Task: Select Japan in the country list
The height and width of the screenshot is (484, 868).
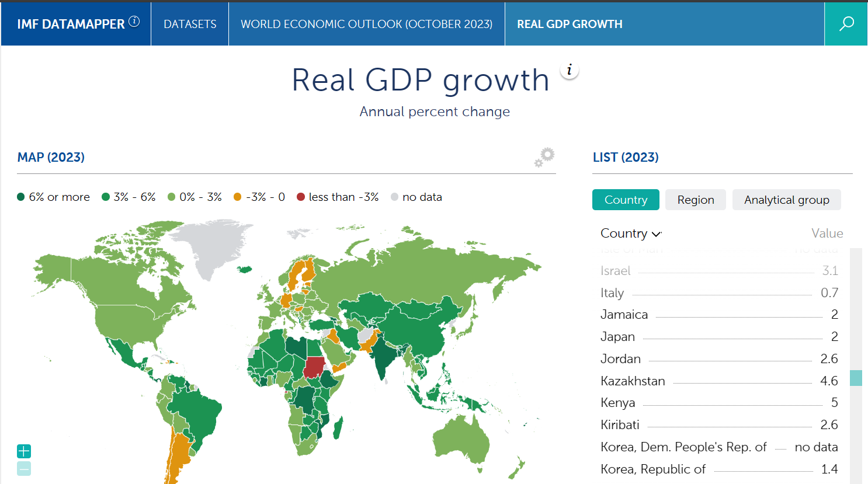Action: pos(617,337)
